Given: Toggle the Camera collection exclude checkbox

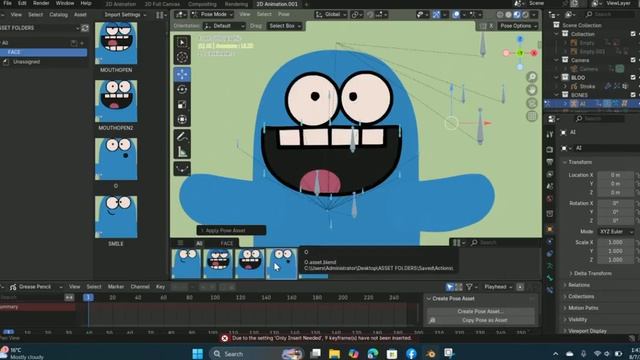Looking at the screenshot, I should click(x=633, y=60).
